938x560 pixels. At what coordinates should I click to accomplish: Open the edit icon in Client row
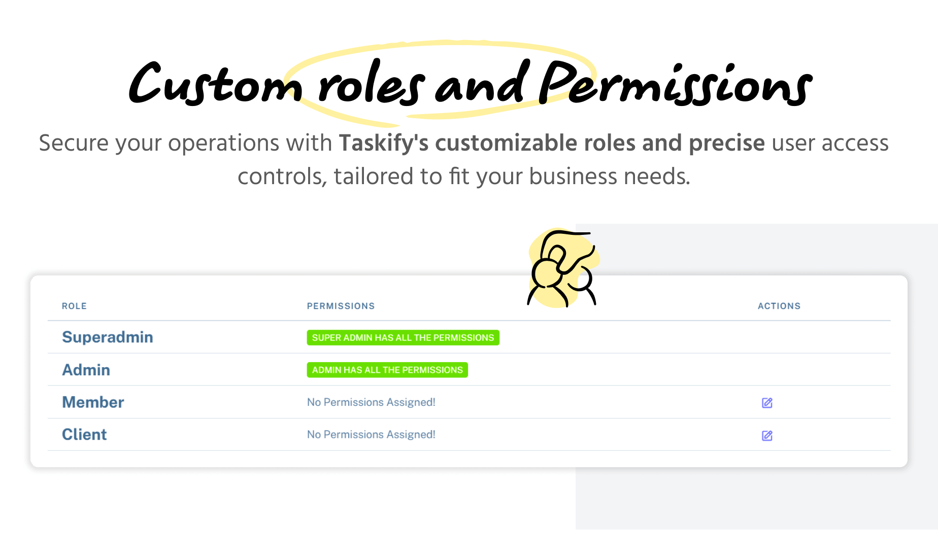767,435
